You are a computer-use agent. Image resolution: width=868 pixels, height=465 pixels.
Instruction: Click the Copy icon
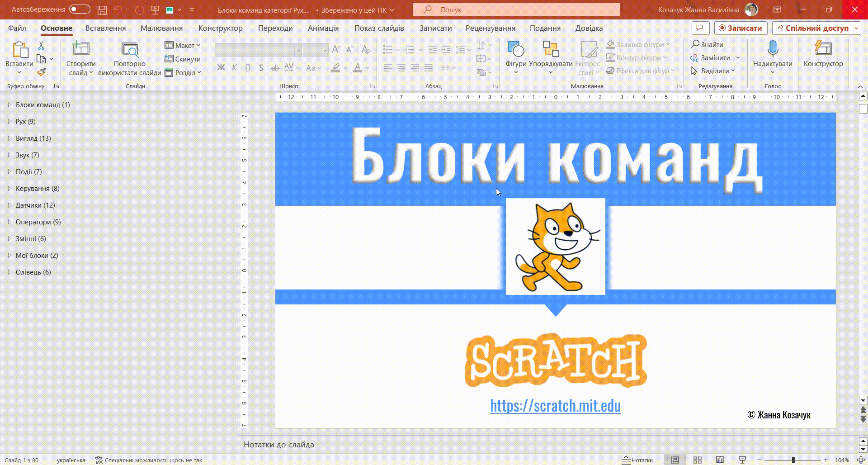(41, 59)
